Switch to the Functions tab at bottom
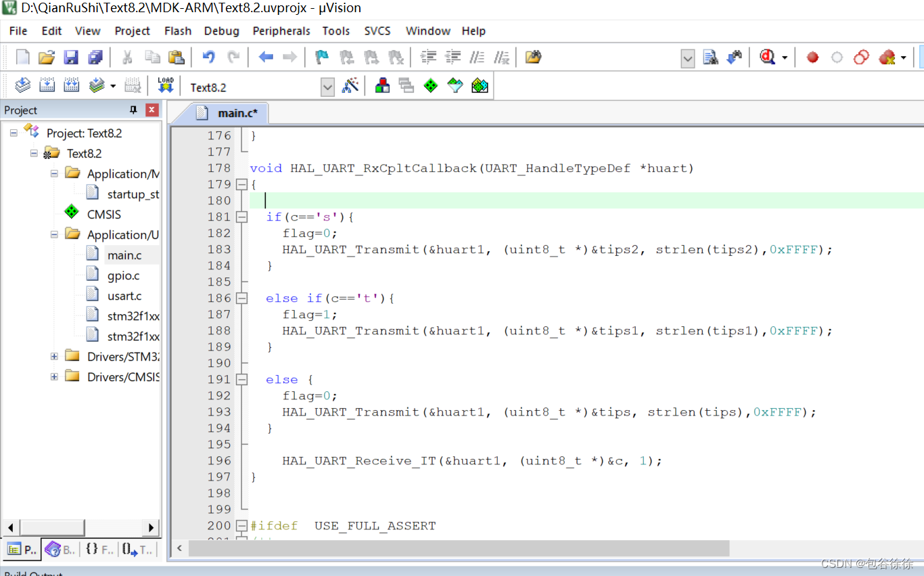Image resolution: width=924 pixels, height=576 pixels. pos(99,549)
